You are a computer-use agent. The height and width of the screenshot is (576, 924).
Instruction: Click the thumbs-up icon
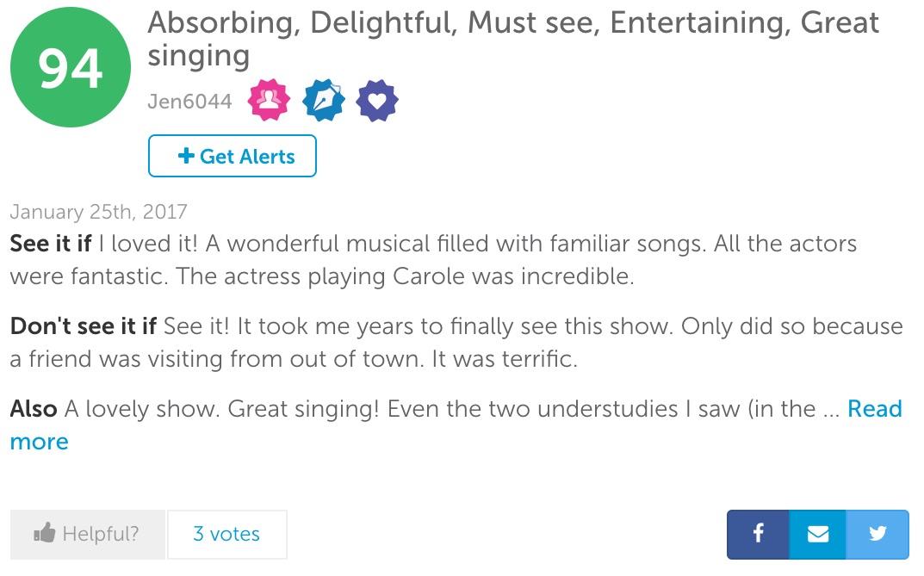point(44,535)
